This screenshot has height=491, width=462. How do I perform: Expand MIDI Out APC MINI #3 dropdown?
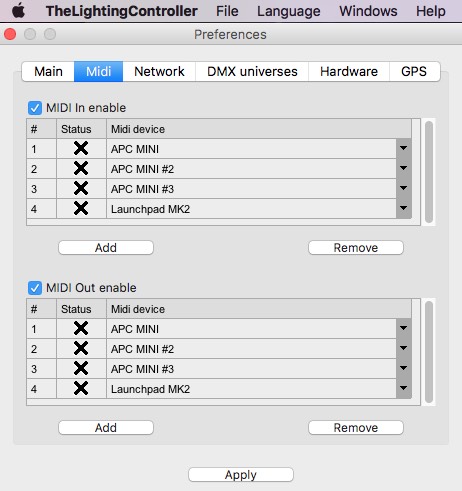pos(404,369)
